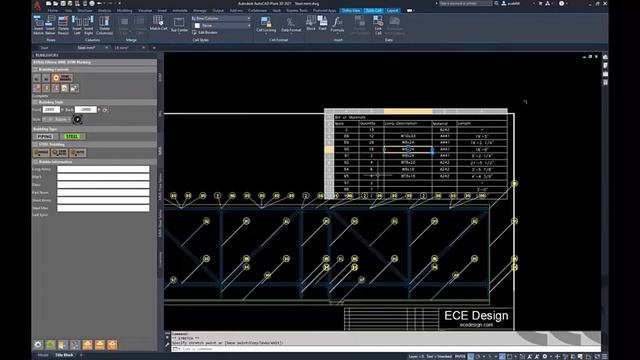Click the third Steel Bubbling button
This screenshot has height=360, width=640.
point(78,153)
